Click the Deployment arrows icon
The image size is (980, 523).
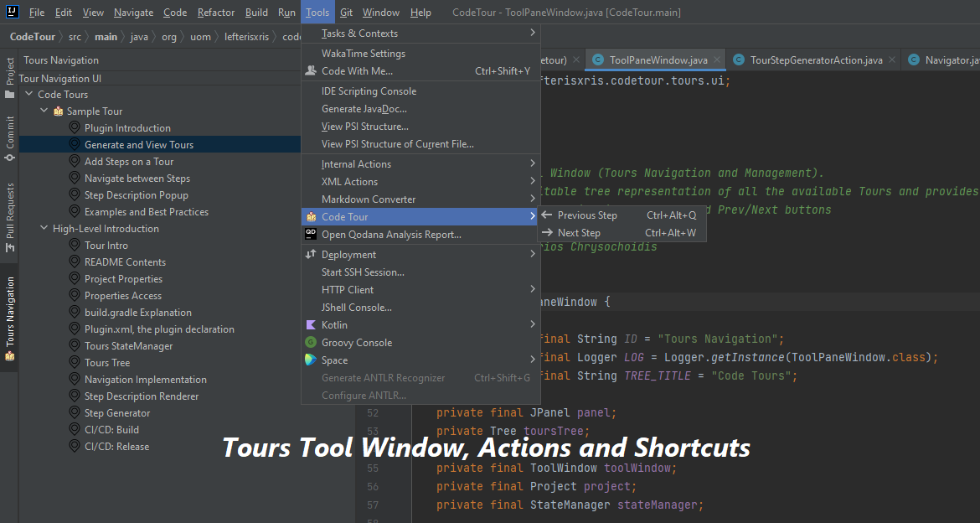311,254
